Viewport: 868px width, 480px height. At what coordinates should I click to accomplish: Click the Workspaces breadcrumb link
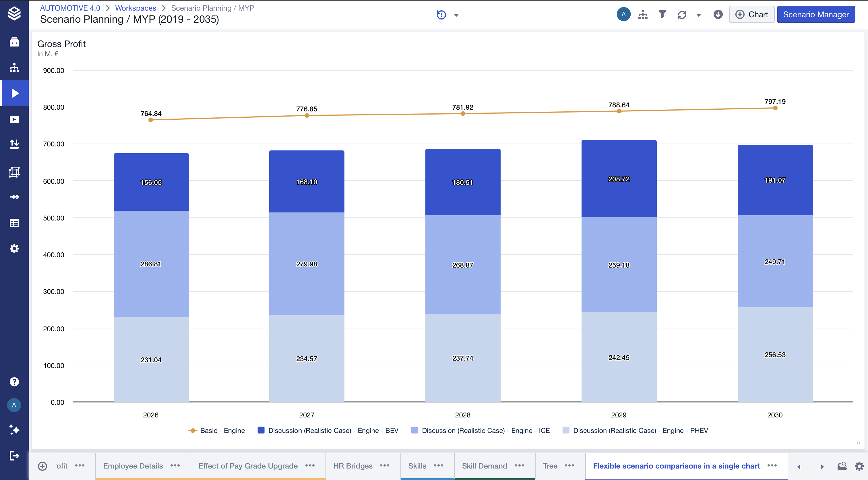135,8
